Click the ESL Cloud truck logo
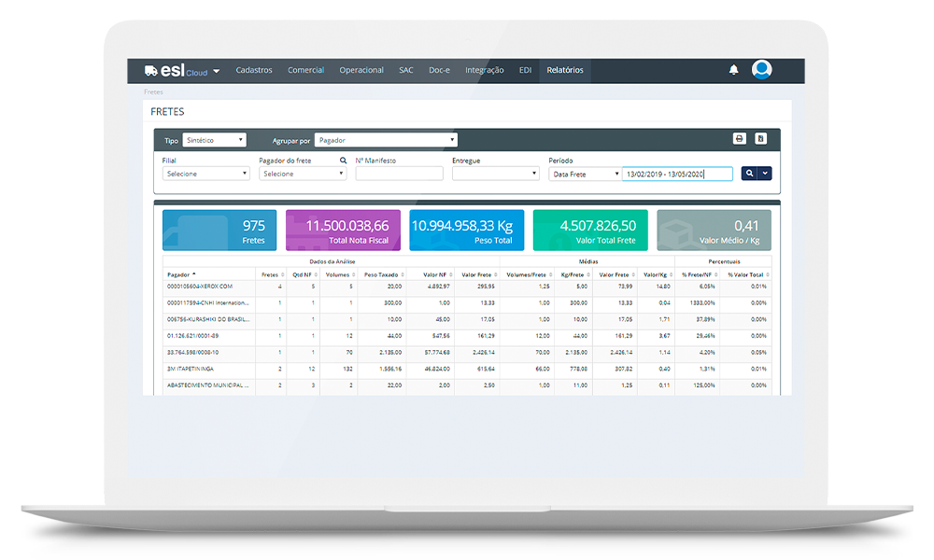The image size is (934, 560). 151,71
